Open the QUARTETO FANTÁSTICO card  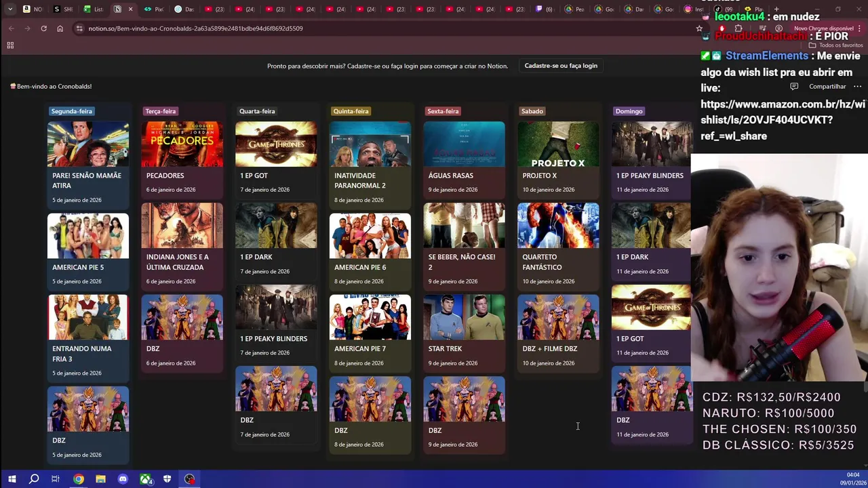(x=558, y=247)
